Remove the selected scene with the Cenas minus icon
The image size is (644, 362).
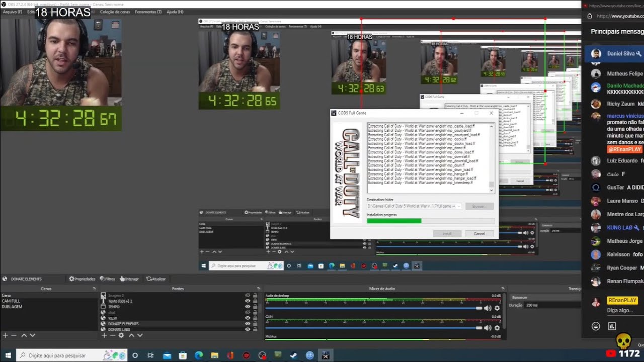point(14,335)
